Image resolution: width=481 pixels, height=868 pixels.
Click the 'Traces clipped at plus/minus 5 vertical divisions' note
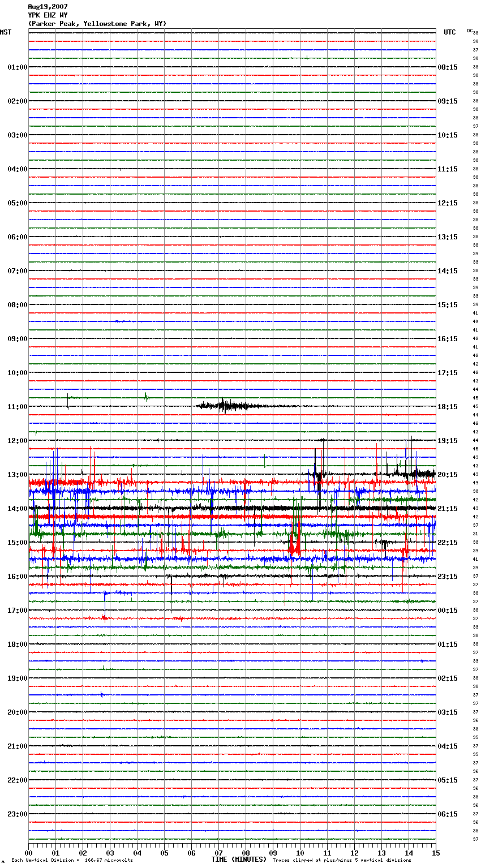pyautogui.click(x=342, y=861)
